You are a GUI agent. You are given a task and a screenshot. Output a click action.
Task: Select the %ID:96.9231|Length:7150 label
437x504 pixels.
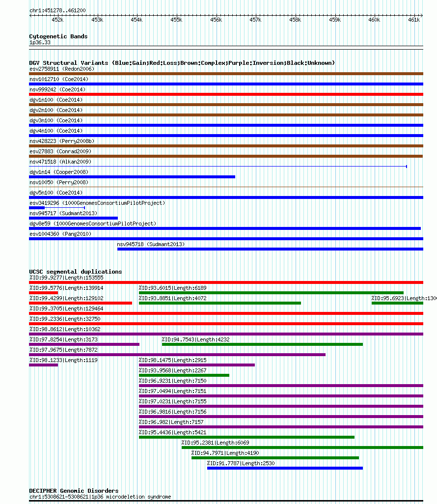172,381
